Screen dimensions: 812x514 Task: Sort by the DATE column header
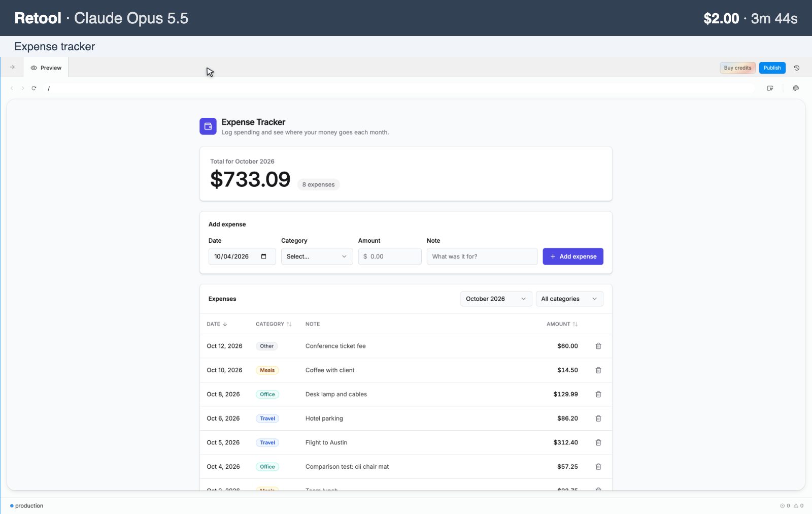pos(217,324)
